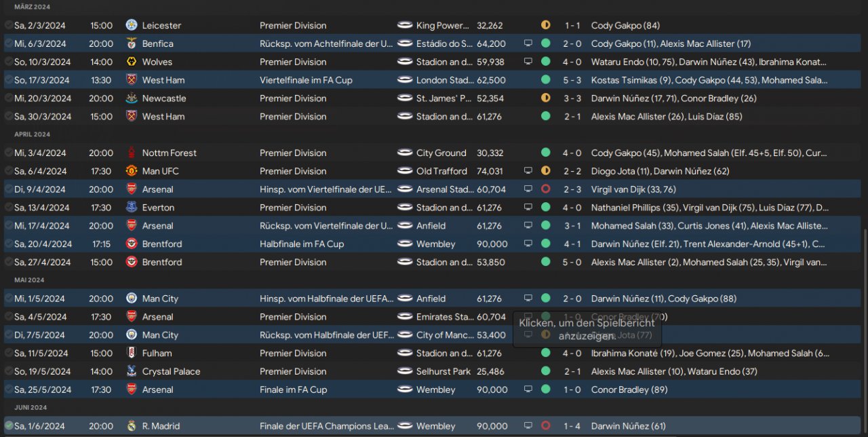Open the Leicester club name link

[x=161, y=25]
